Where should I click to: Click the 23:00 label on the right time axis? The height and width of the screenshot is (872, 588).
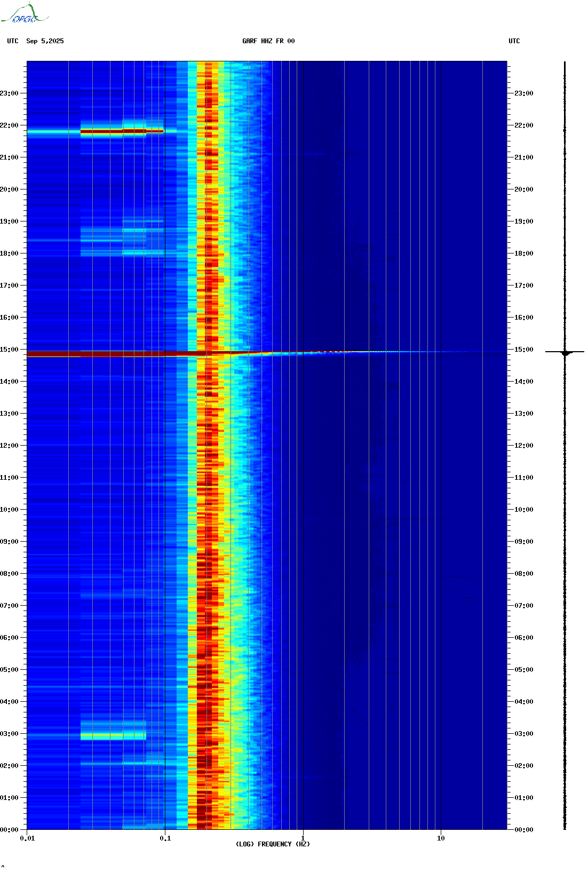coord(524,93)
